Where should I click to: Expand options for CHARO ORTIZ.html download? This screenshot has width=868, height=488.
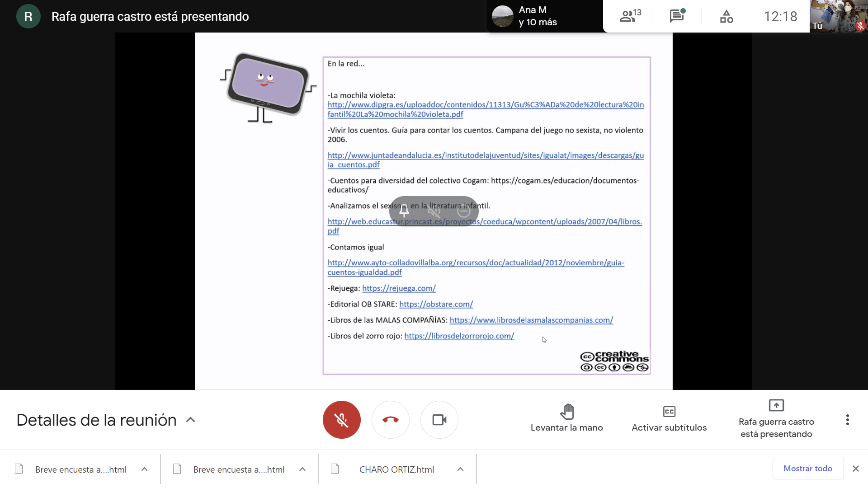click(460, 469)
